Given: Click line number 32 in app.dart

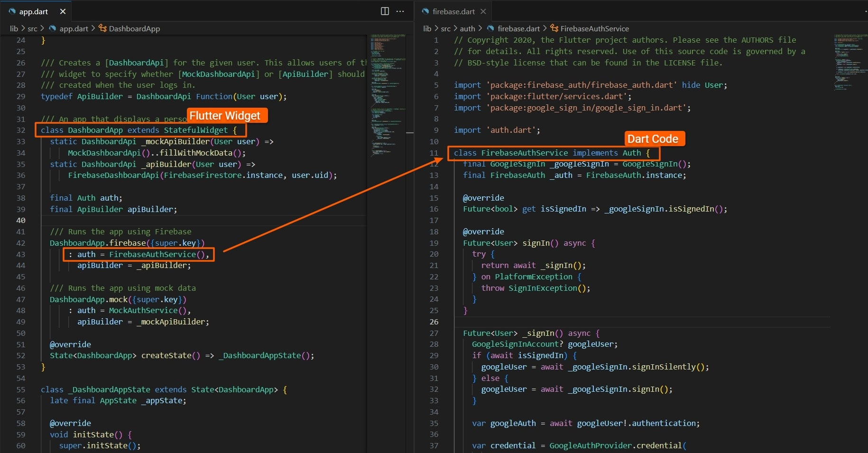Looking at the screenshot, I should (x=21, y=130).
